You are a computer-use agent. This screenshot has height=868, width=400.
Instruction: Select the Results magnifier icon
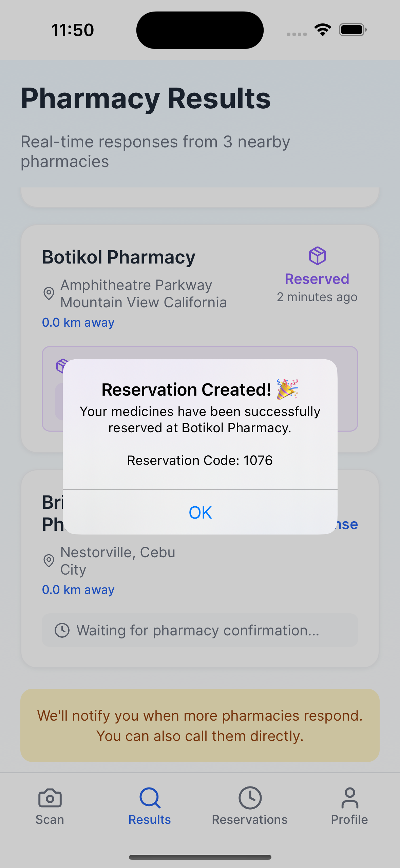(x=150, y=798)
